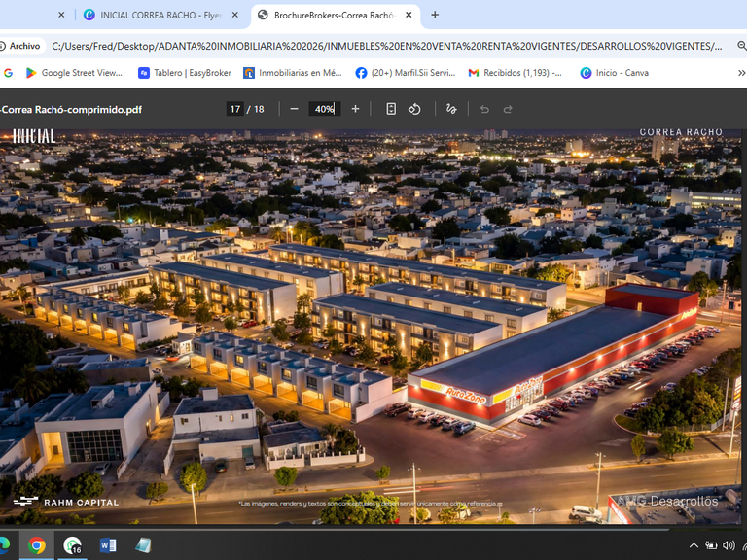747x560 pixels.
Task: Rotate the PDF counterclockwise
Action: pos(414,109)
